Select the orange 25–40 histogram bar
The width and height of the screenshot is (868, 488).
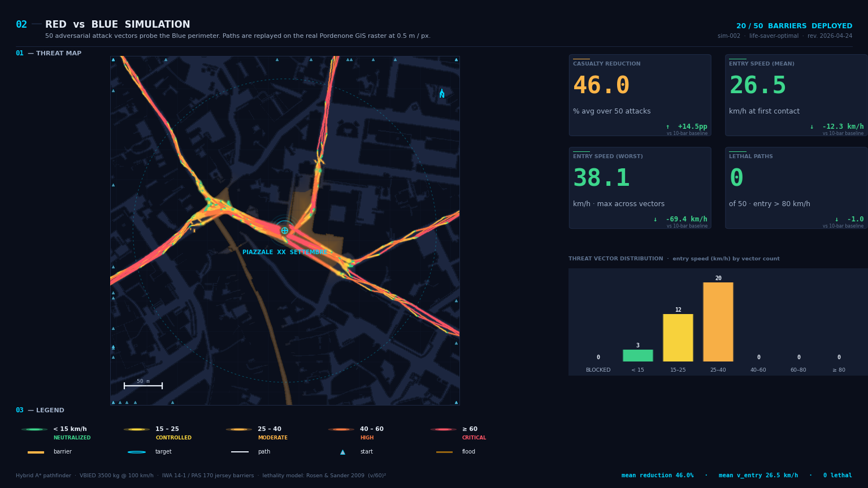click(x=718, y=322)
